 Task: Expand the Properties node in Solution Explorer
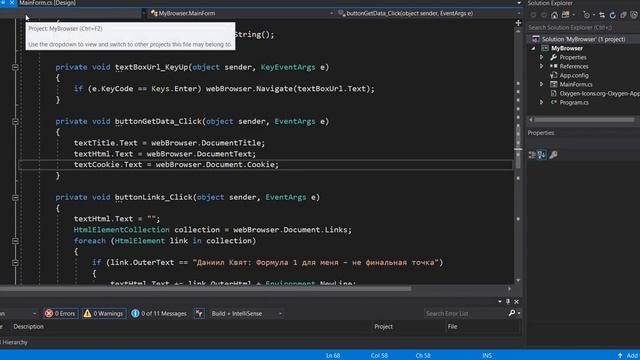pos(542,57)
